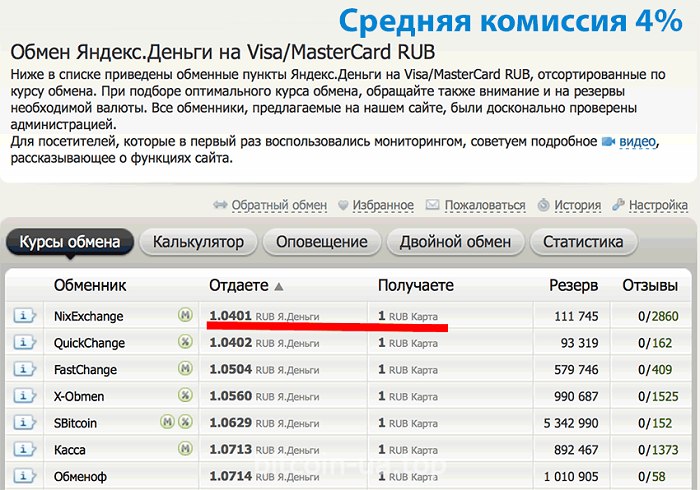
Task: Click the 1.0560 rate value
Action: (x=230, y=396)
